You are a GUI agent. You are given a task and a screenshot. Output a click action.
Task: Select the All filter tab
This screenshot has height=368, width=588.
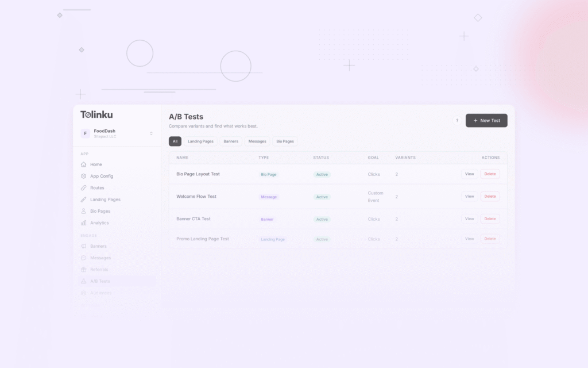pos(175,141)
